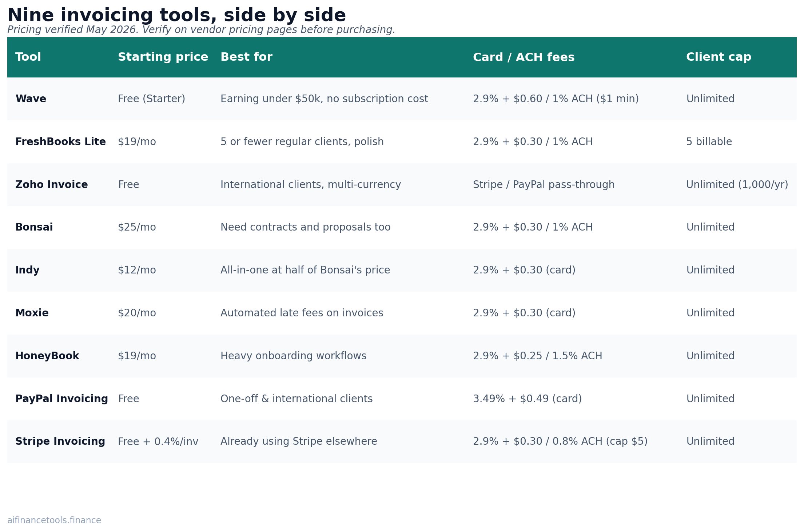Click Indy's '2.9% + $0.30 (card)' fee
The width and height of the screenshot is (804, 532).
[x=524, y=270]
